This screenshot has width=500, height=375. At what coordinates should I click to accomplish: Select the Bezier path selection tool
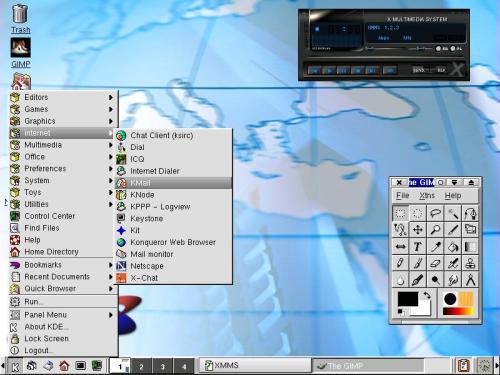tap(470, 213)
